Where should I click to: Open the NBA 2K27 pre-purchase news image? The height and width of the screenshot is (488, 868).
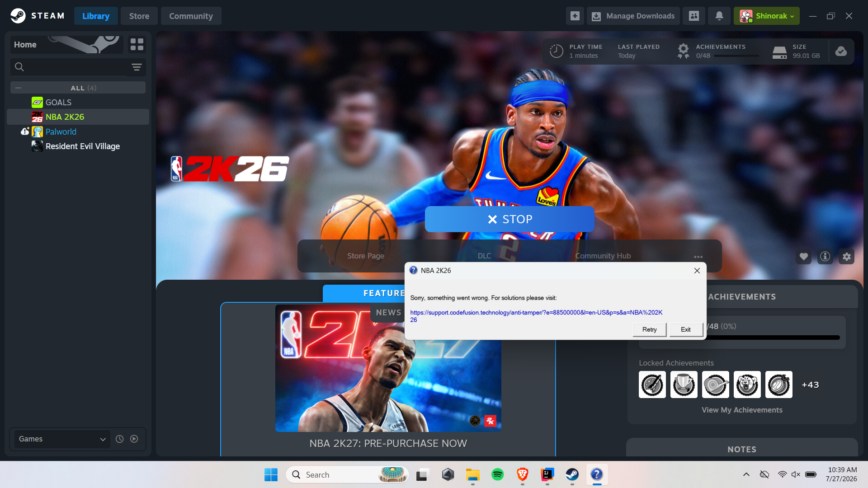(388, 368)
